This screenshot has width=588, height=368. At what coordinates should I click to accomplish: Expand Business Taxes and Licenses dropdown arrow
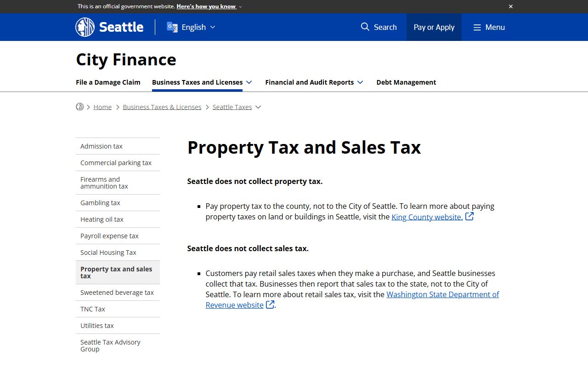coord(249,82)
